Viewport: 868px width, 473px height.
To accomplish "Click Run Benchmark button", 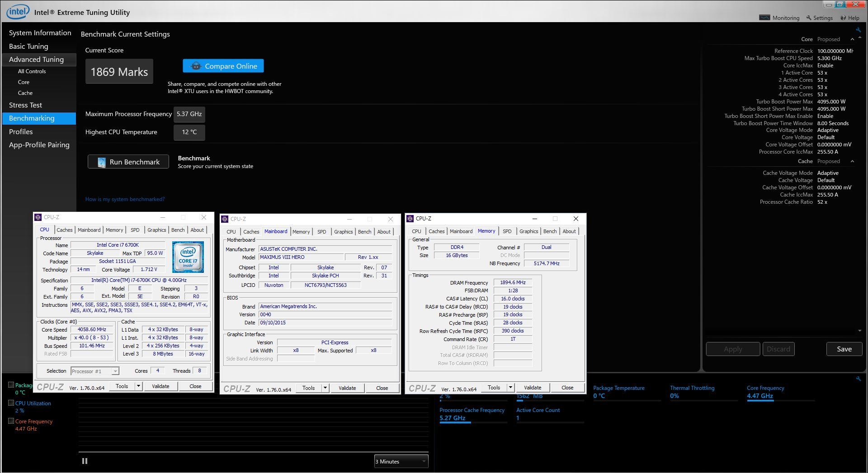I will (128, 162).
